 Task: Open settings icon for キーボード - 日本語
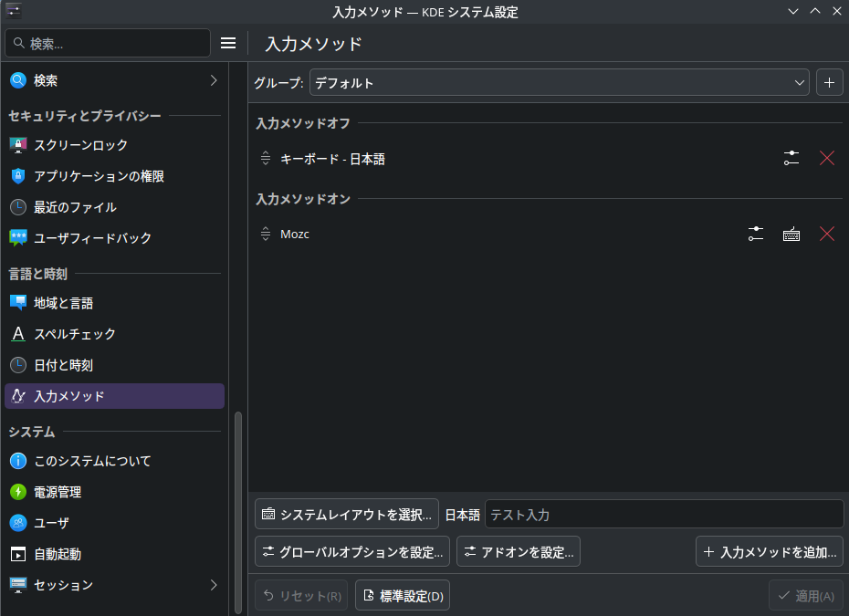pos(791,158)
